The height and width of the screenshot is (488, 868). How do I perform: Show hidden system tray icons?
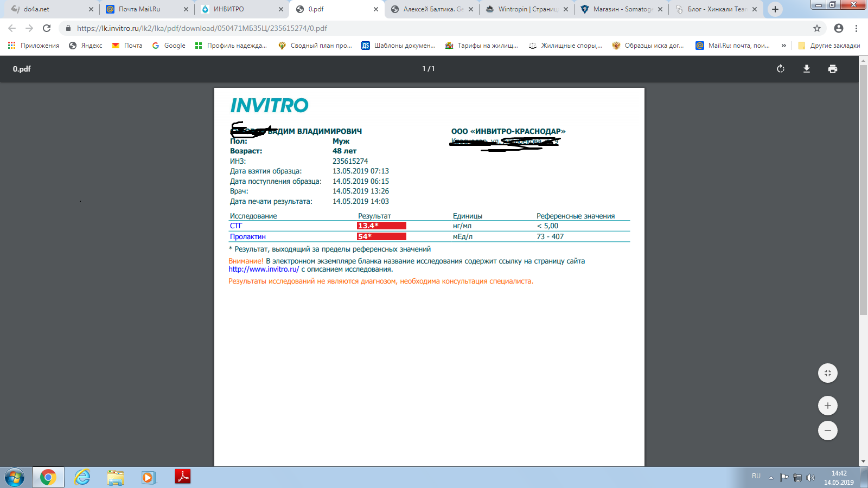[x=771, y=478]
